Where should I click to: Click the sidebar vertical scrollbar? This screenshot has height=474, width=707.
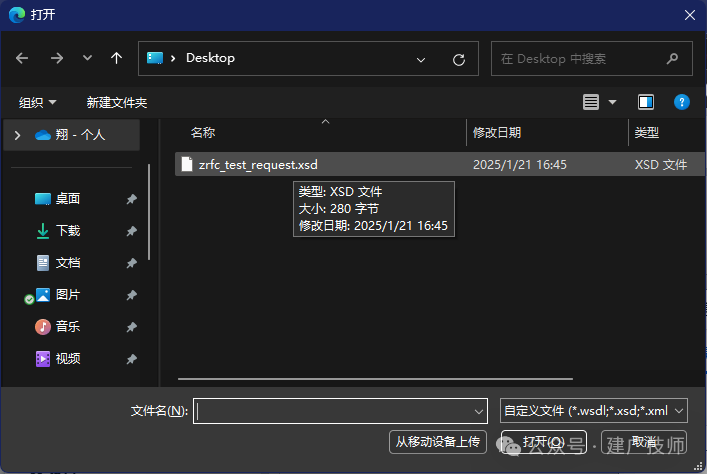(149, 212)
